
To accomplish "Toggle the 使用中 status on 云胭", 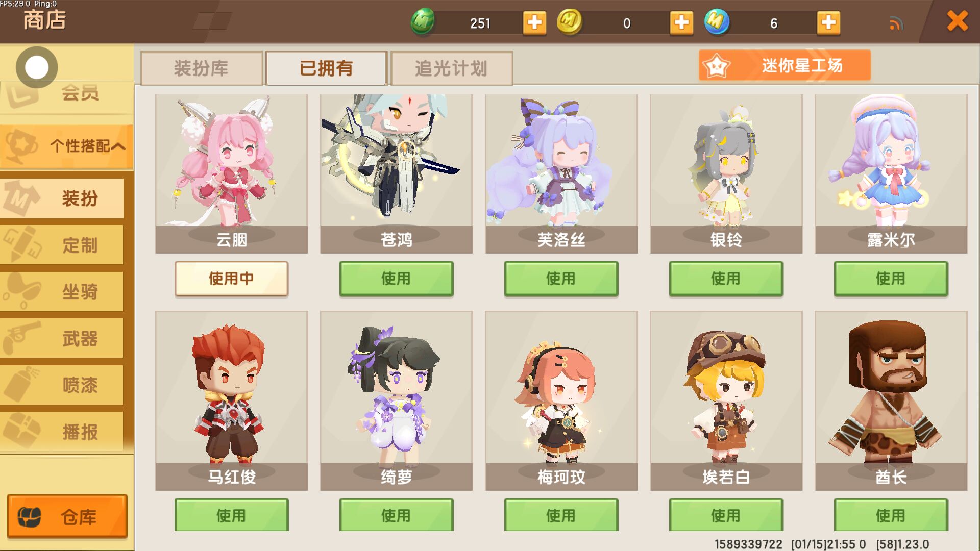I will coord(231,279).
